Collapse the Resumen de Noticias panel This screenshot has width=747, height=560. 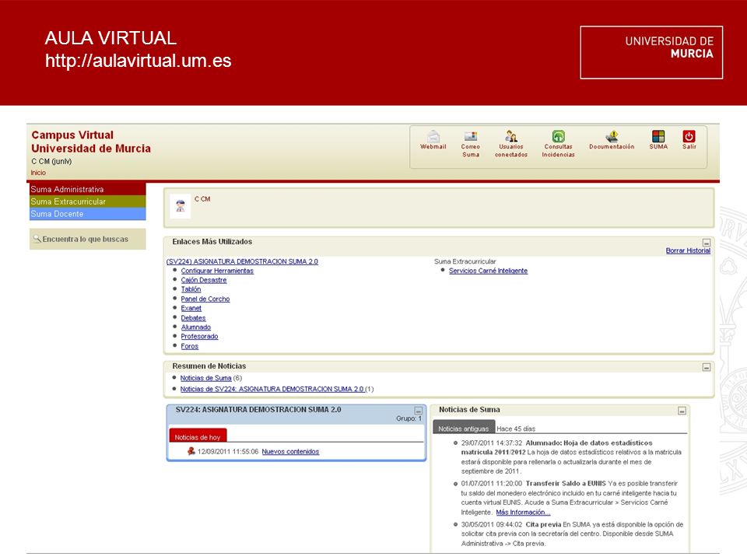(x=707, y=367)
